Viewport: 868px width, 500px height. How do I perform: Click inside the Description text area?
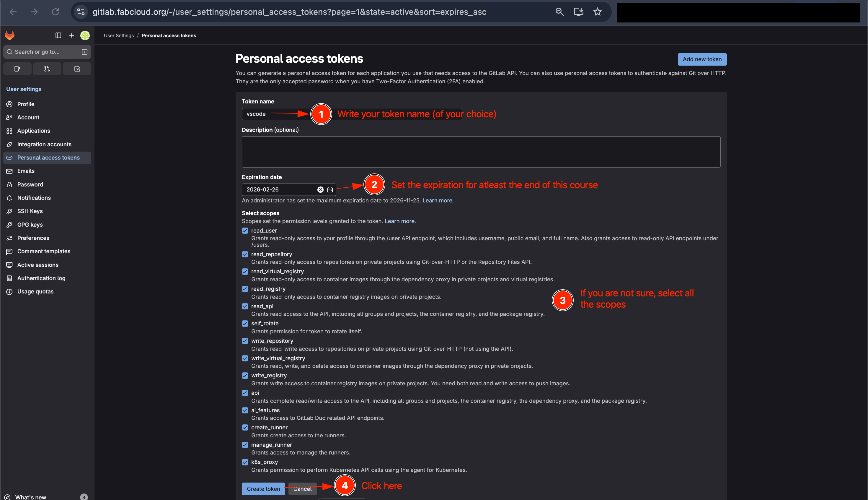coord(480,151)
